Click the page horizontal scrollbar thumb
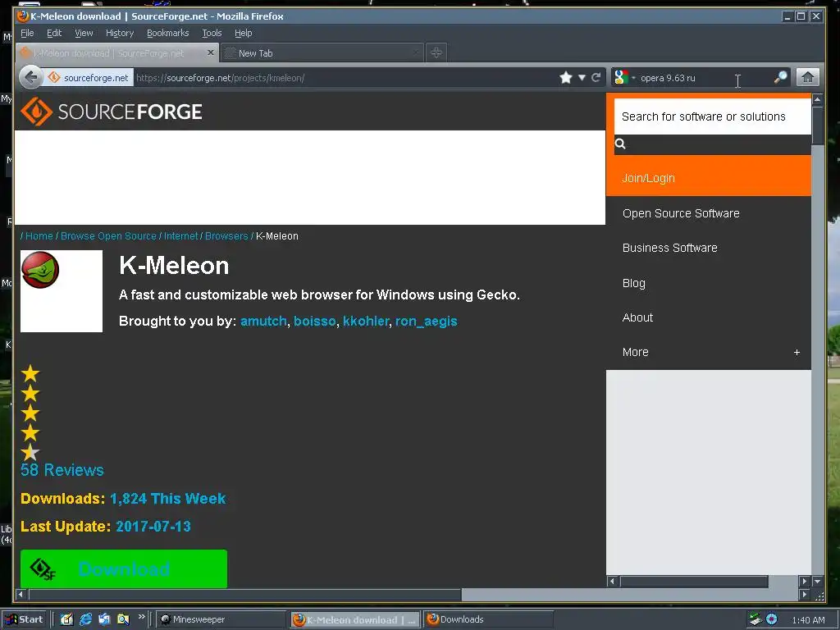This screenshot has width=840, height=630. 244,594
